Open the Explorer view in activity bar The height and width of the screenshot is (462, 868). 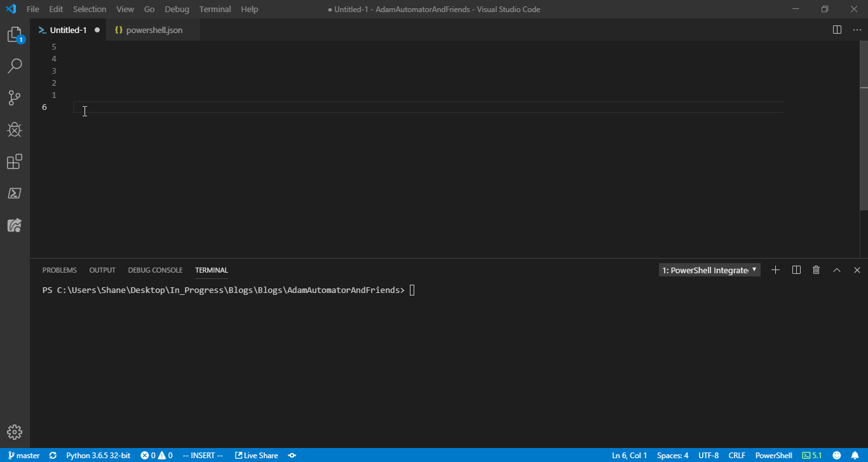coord(15,35)
